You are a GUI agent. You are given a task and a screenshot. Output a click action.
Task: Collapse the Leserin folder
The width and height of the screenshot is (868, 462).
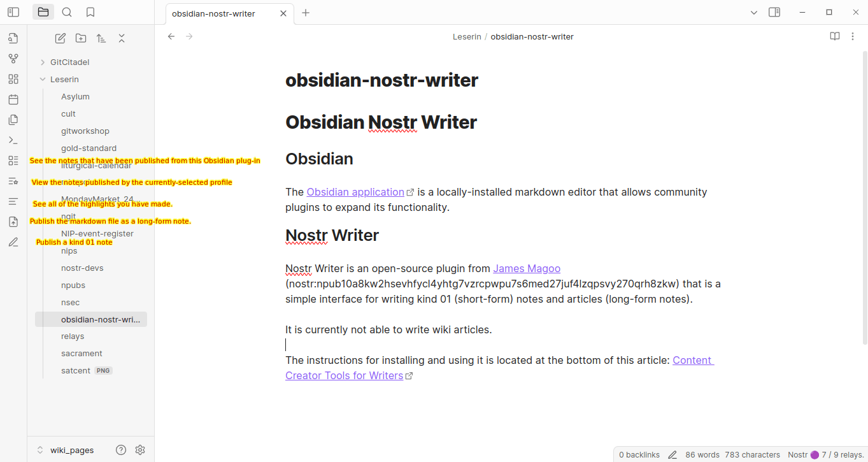(x=43, y=80)
